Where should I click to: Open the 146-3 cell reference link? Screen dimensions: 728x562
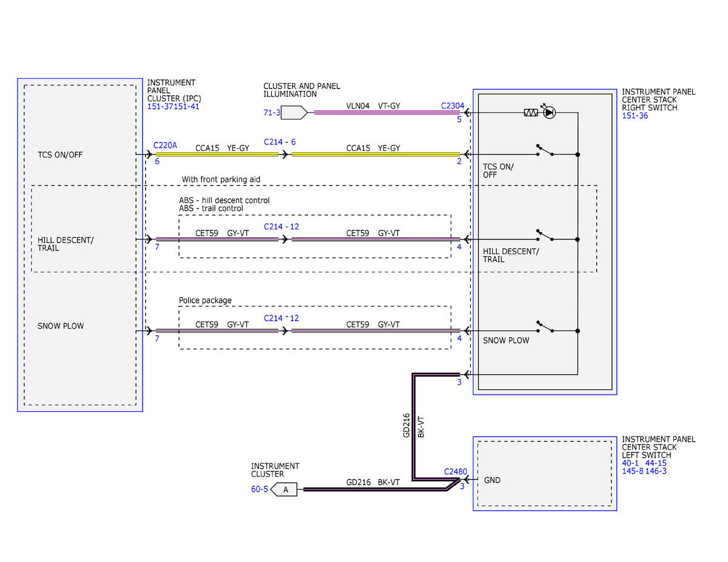(x=656, y=471)
